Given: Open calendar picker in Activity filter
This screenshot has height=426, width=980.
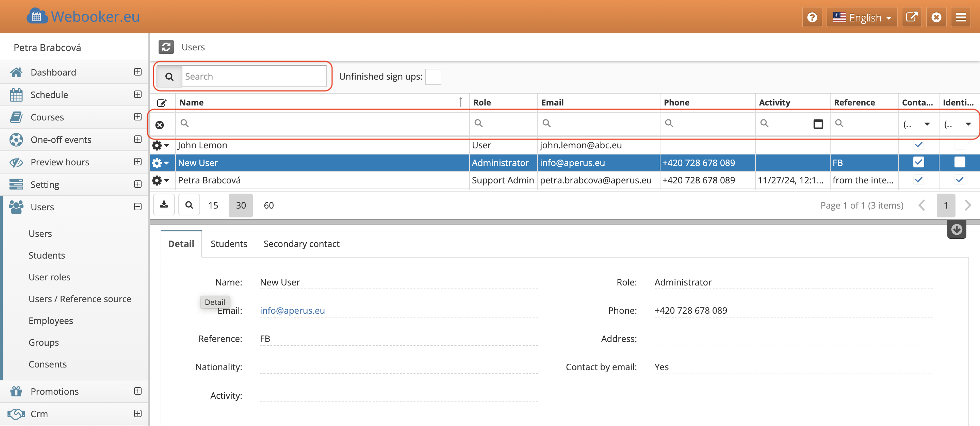Looking at the screenshot, I should [818, 124].
